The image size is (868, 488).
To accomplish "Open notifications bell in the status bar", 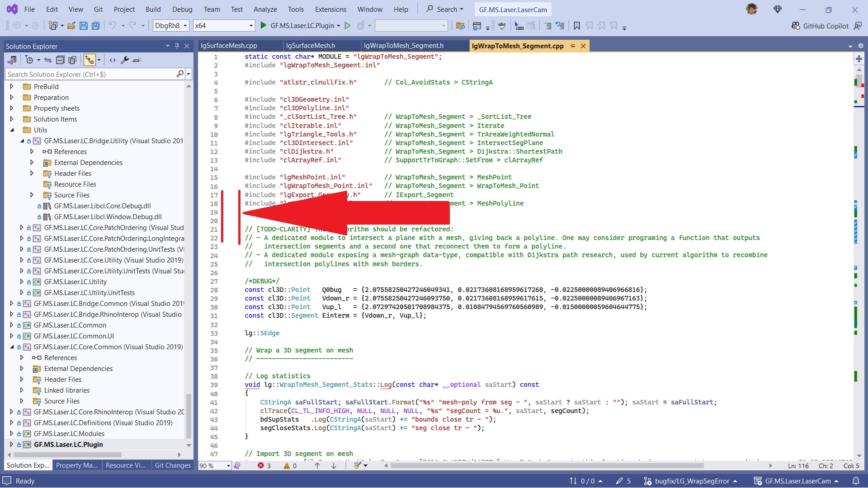I will pos(856,481).
